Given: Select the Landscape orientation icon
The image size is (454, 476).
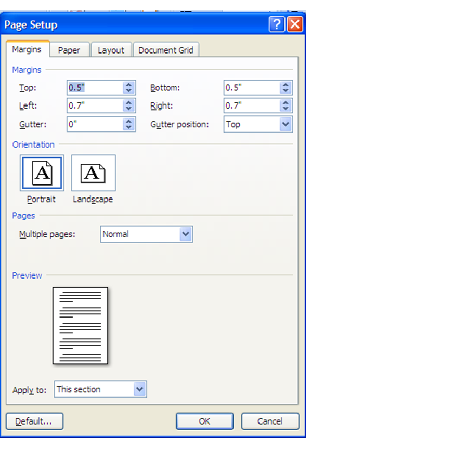Looking at the screenshot, I should point(93,173).
